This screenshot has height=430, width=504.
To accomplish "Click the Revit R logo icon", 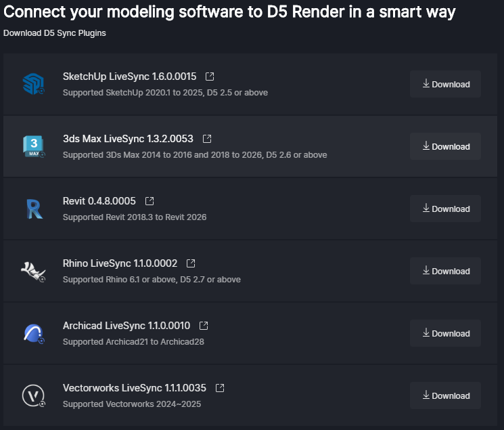I will coord(35,209).
